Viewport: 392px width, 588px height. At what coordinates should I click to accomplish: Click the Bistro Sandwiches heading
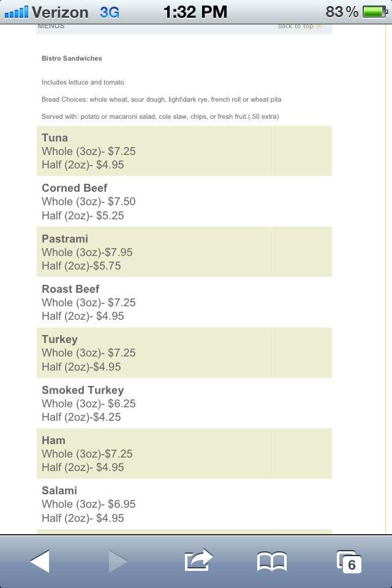click(72, 58)
